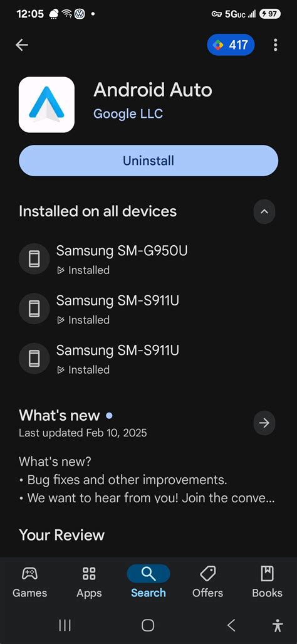Screen dimensions: 297x644
Task: Tap the Android recent apps button
Action: point(65,626)
